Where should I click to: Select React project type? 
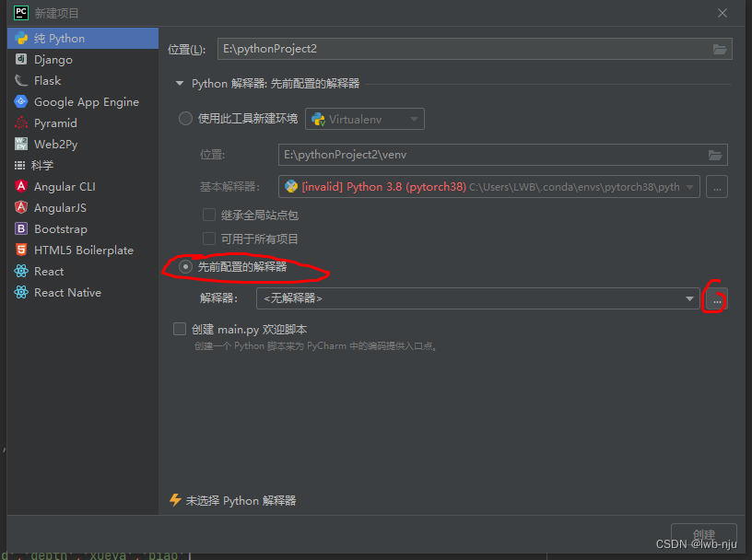point(83,271)
